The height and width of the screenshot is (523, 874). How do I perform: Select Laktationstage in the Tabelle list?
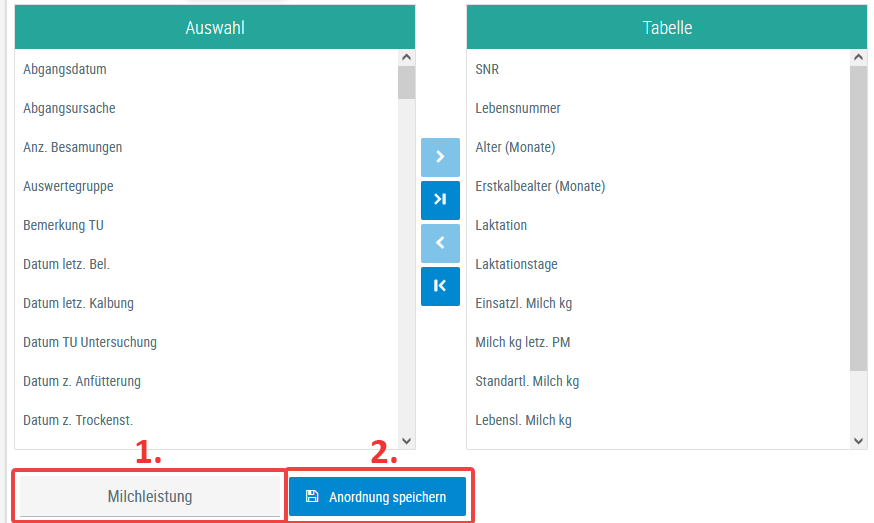pyautogui.click(x=516, y=265)
